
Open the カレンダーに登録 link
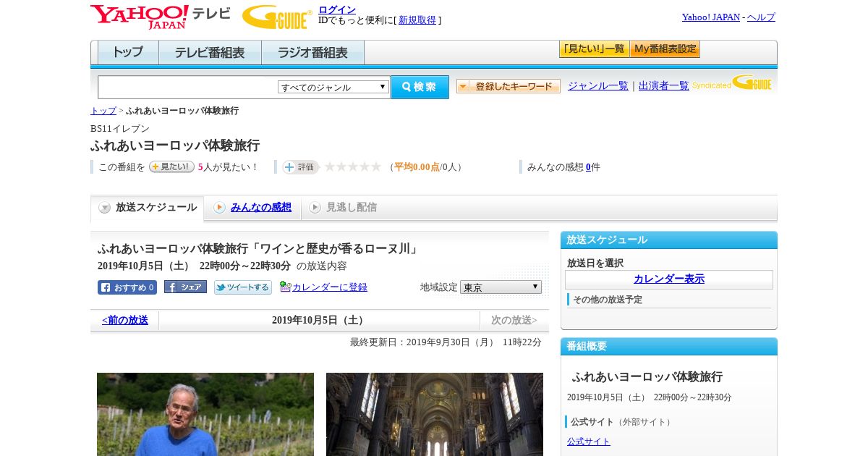(x=330, y=287)
